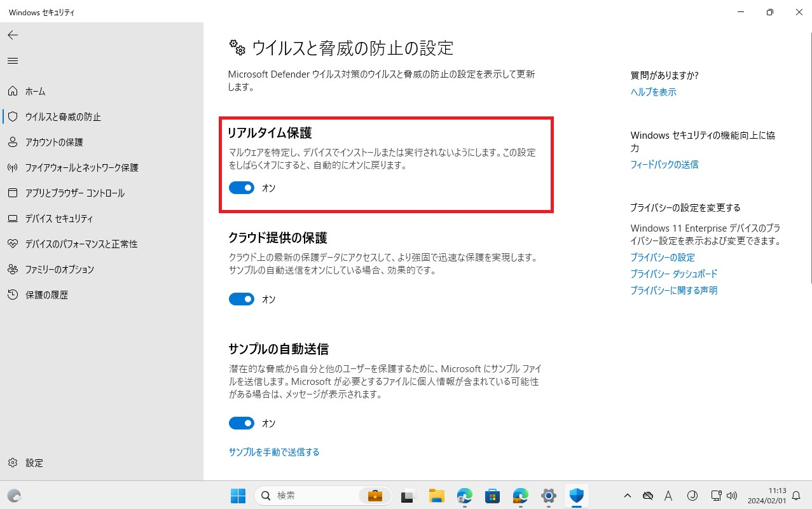The width and height of the screenshot is (812, 509).
Task: Open アカウントの保護 page
Action: [102, 142]
